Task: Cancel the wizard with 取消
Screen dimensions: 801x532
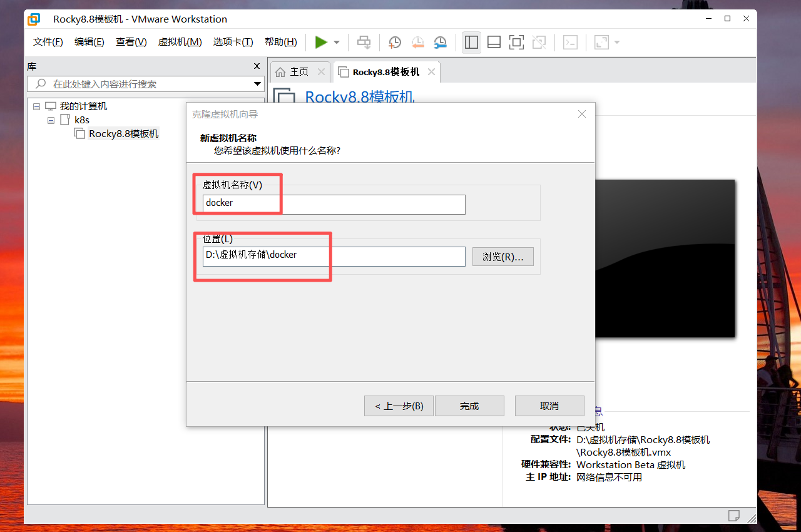Action: 549,406
